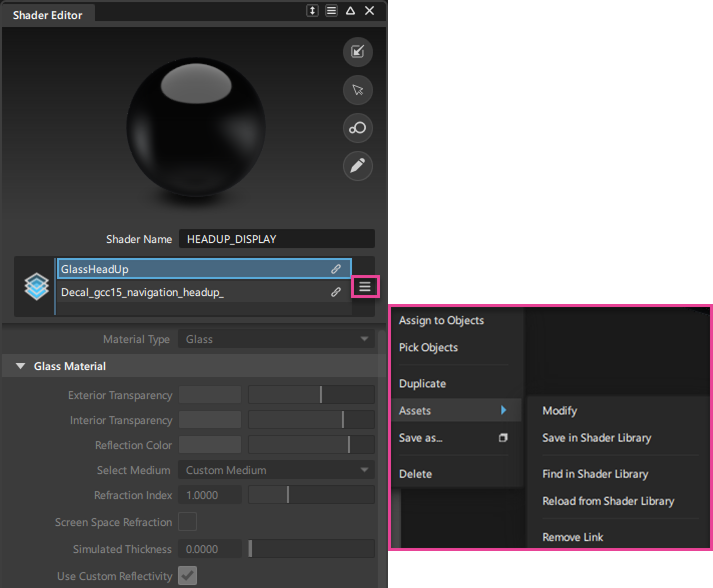Click the Interior Transparency color swatch

point(210,420)
